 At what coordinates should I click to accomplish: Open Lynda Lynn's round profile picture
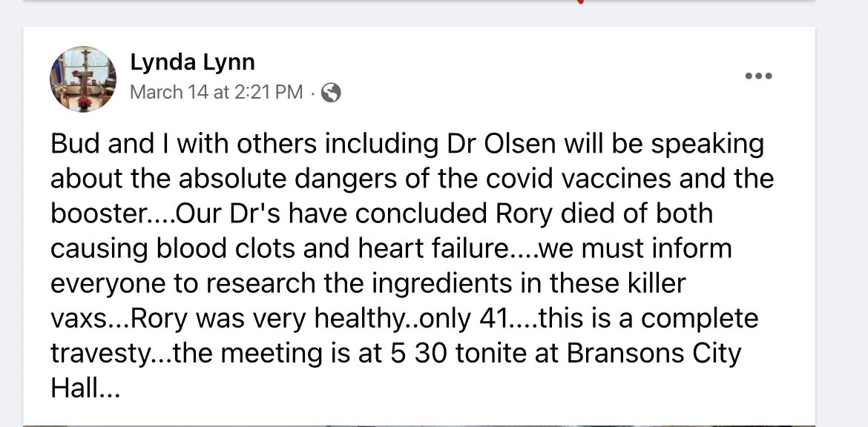[x=83, y=79]
